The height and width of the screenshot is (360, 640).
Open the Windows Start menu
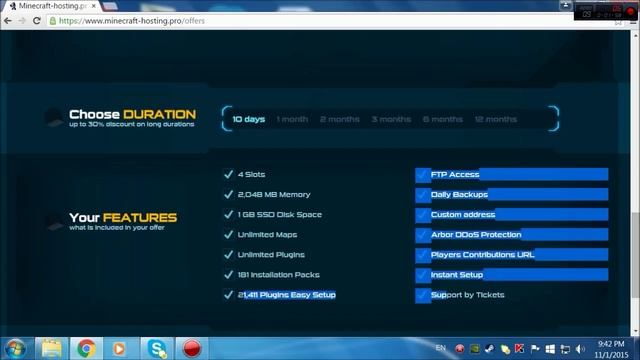pos(16,349)
